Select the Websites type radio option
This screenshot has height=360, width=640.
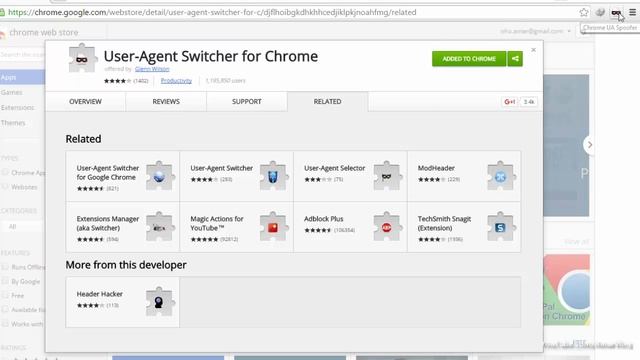point(5,187)
